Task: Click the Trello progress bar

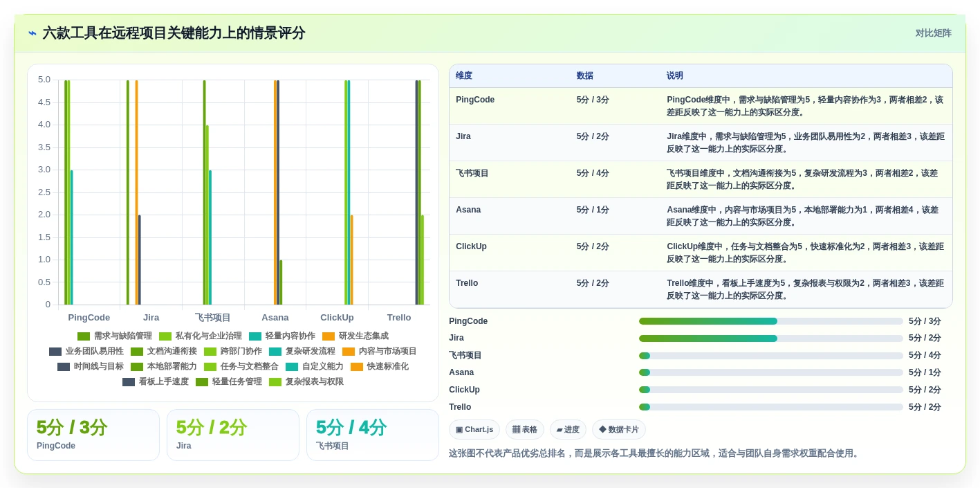Action: tap(771, 407)
